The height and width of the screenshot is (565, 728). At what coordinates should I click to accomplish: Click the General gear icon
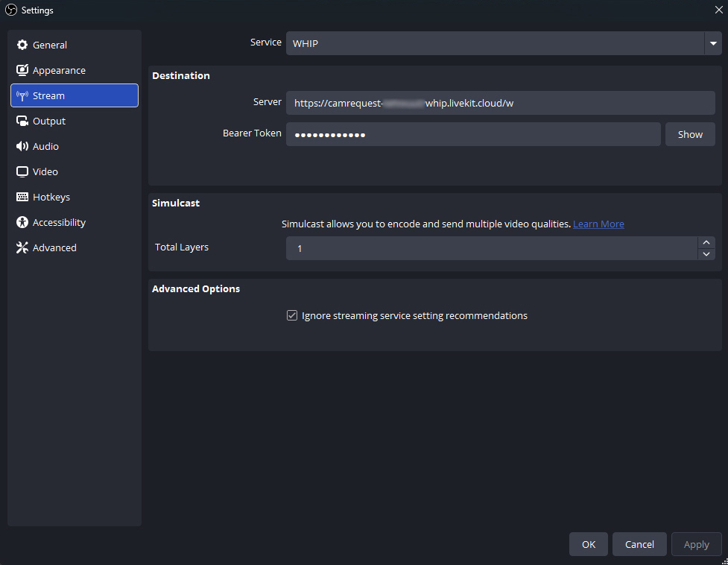coord(22,45)
